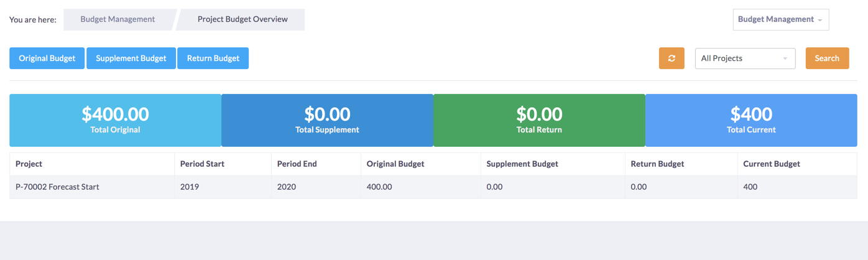
Task: Click the Total Supplement summary card
Action: click(x=327, y=120)
